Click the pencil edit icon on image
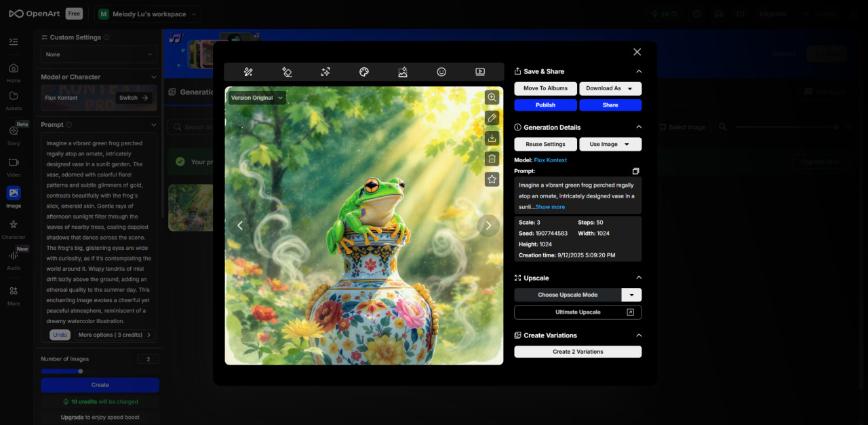This screenshot has height=425, width=868. click(x=492, y=118)
